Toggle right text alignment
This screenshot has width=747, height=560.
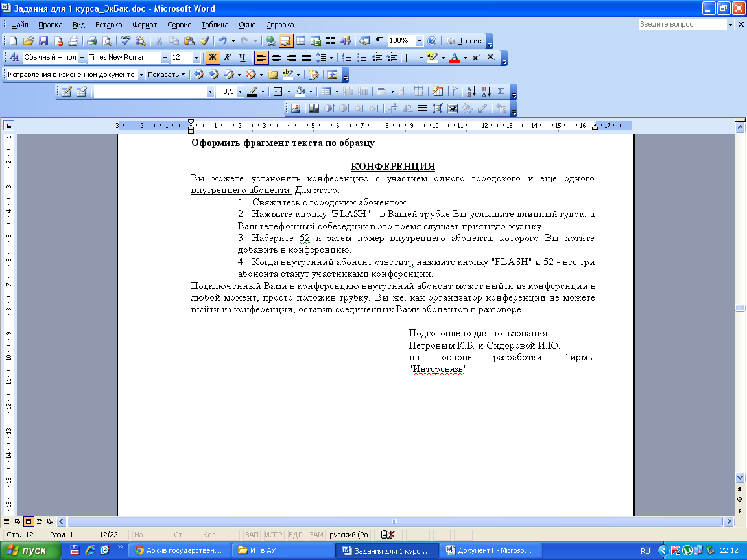pyautogui.click(x=290, y=58)
